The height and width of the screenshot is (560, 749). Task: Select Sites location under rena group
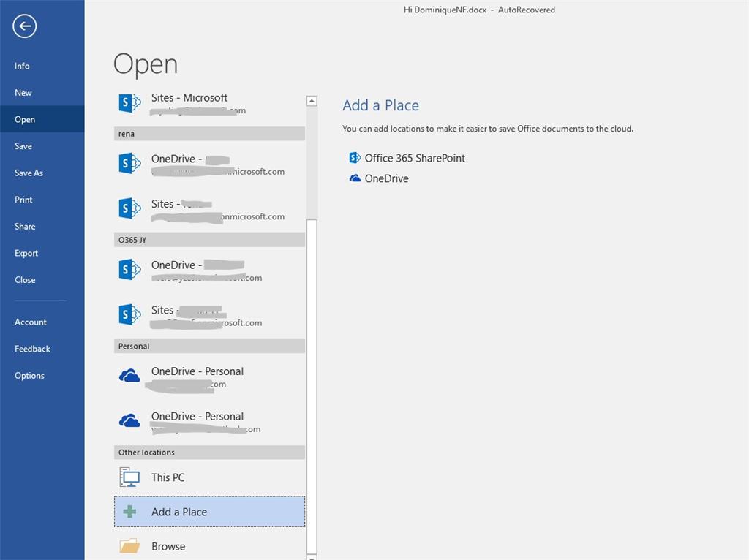(x=209, y=209)
